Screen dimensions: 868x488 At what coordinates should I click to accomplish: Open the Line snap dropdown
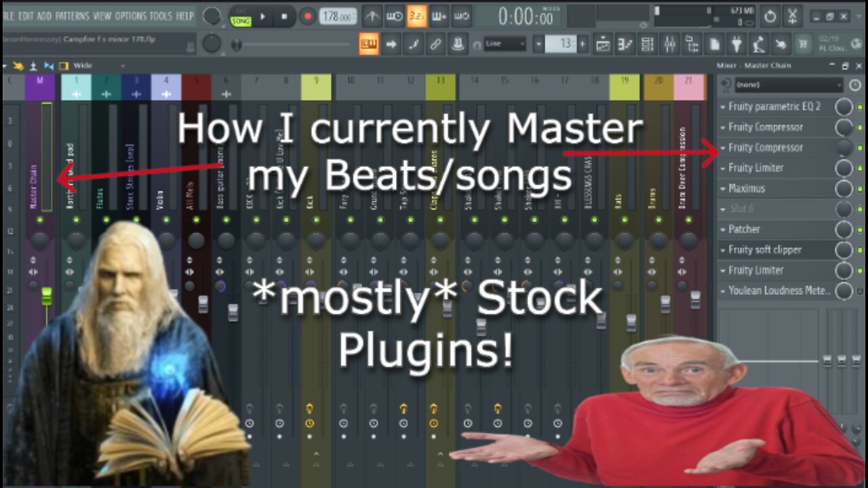point(505,44)
